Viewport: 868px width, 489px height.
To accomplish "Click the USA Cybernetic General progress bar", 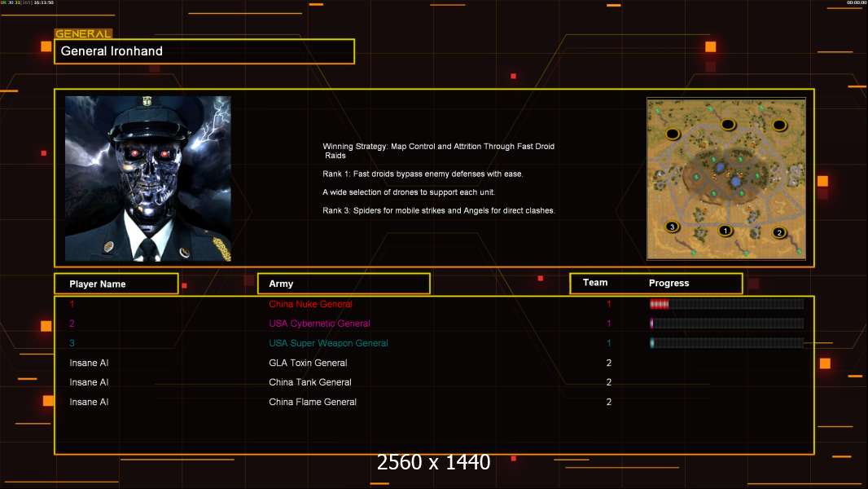I will [726, 324].
